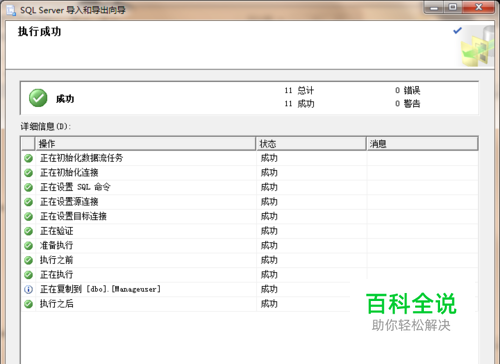This screenshot has width=500, height=364.
Task: Select the row 执行之后
Action: [x=249, y=304]
